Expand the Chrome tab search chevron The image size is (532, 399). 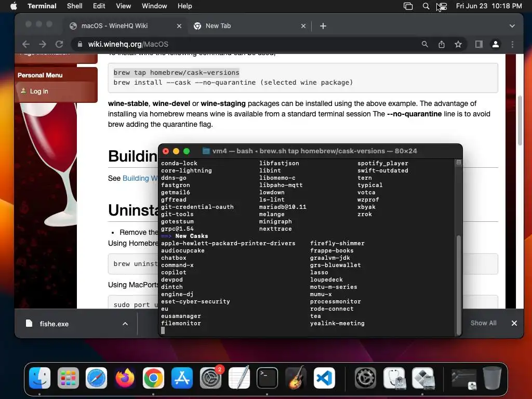pos(512,26)
